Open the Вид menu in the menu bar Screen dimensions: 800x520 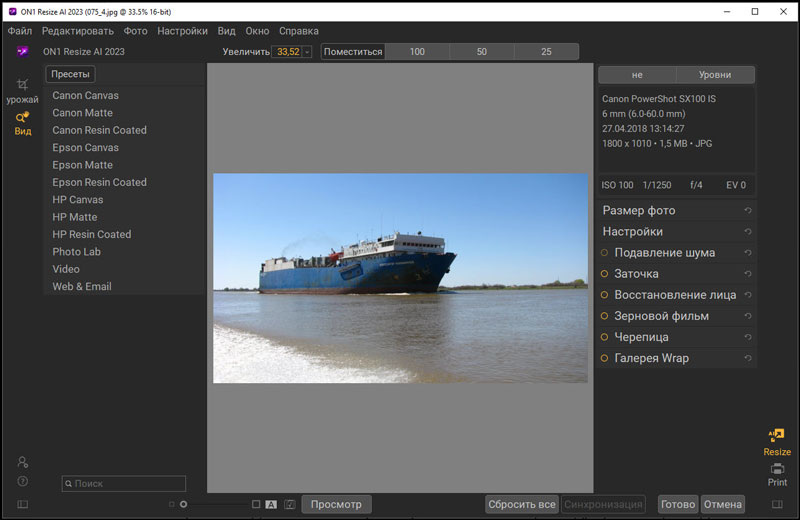click(227, 31)
